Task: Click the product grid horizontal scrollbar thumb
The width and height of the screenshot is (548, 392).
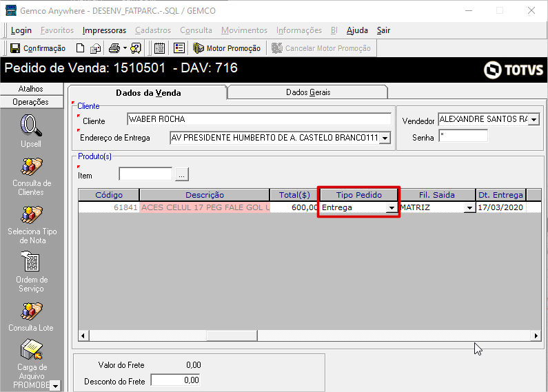Action: pyautogui.click(x=232, y=336)
